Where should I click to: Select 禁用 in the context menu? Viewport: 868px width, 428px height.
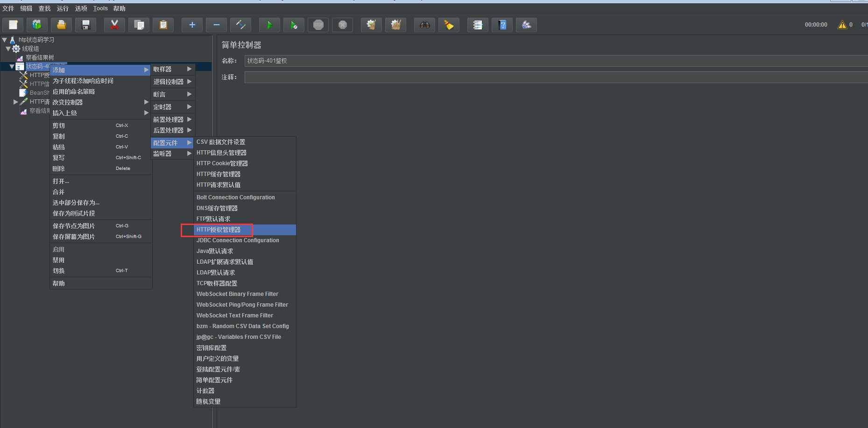click(x=101, y=260)
